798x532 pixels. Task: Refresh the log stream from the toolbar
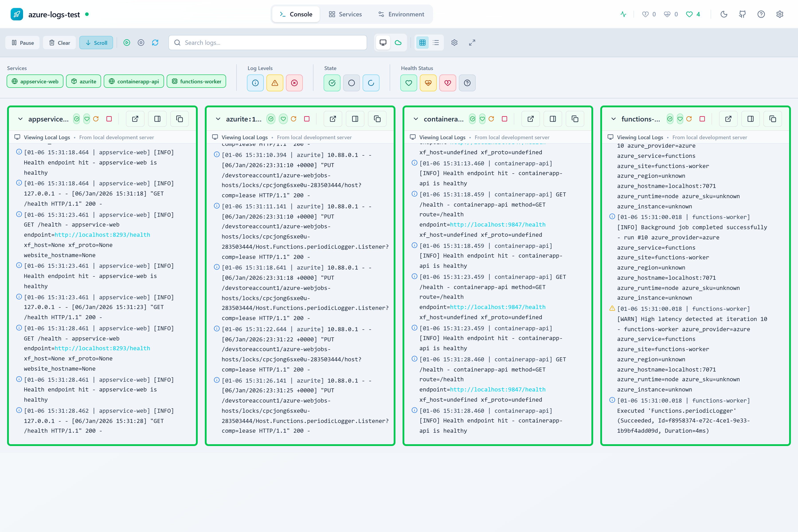point(155,43)
